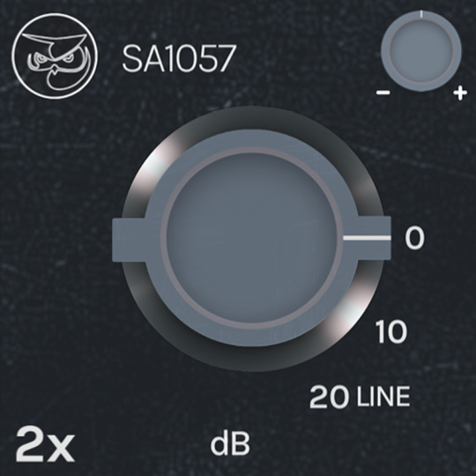Click the right wing above pointer line
The width and height of the screenshot is (476, 476).
click(374, 226)
